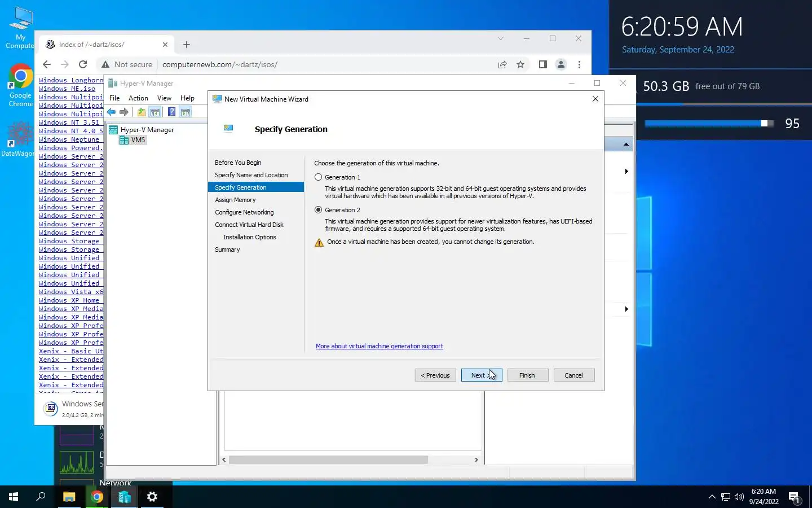Click the Not secure warning icon

(105, 64)
